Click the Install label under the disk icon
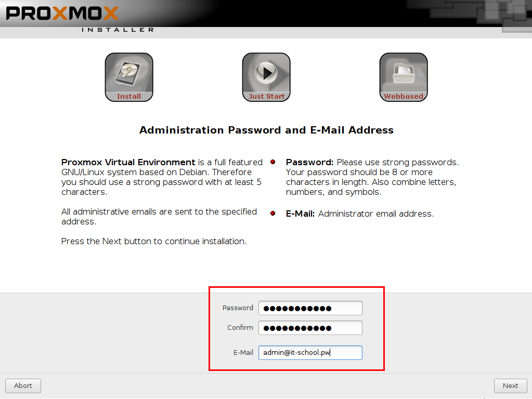The image size is (532, 399). pos(129,96)
